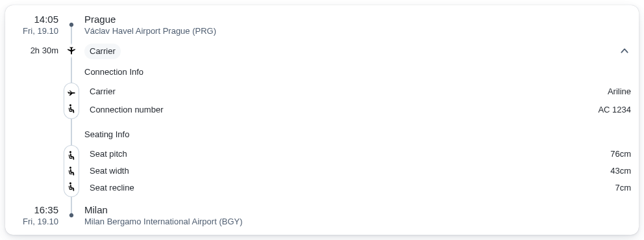Click the Carrier badge chip
The width and height of the screenshot is (644, 240).
tap(103, 51)
